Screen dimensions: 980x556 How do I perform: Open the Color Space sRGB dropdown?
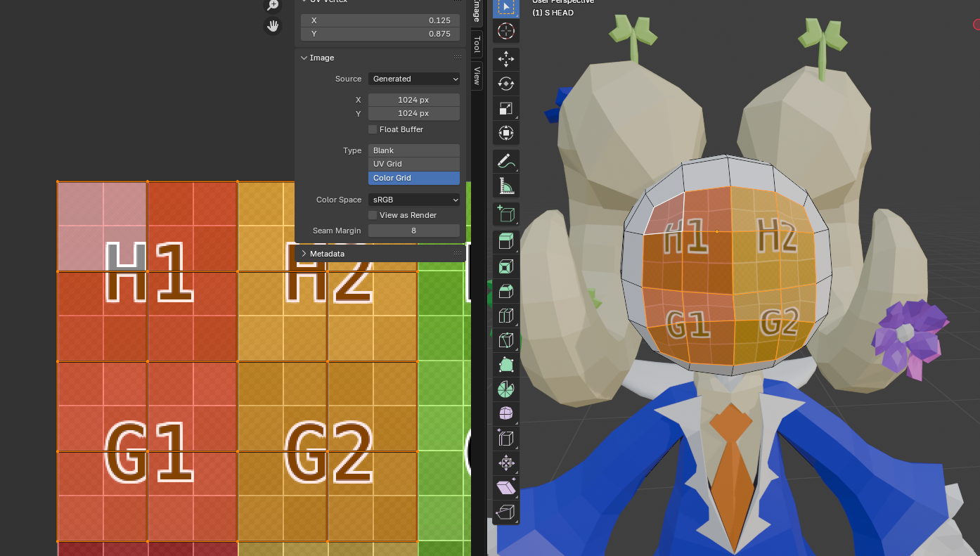(x=414, y=200)
